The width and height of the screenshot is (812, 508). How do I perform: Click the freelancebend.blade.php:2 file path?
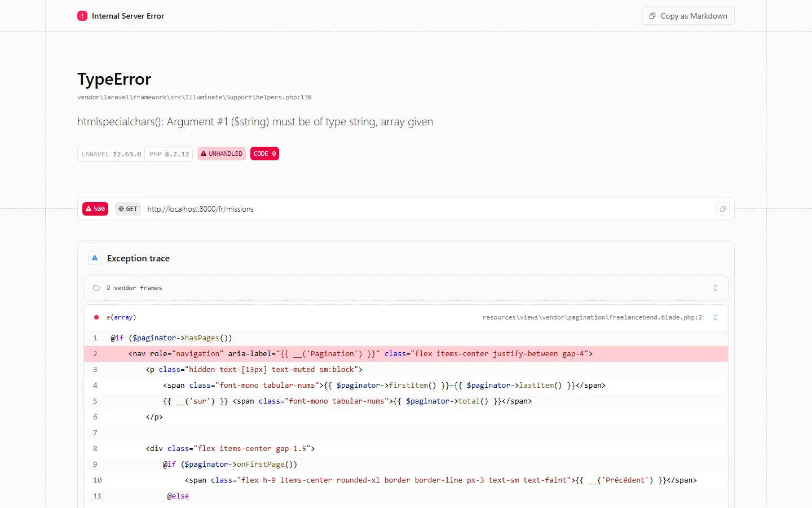click(x=592, y=317)
